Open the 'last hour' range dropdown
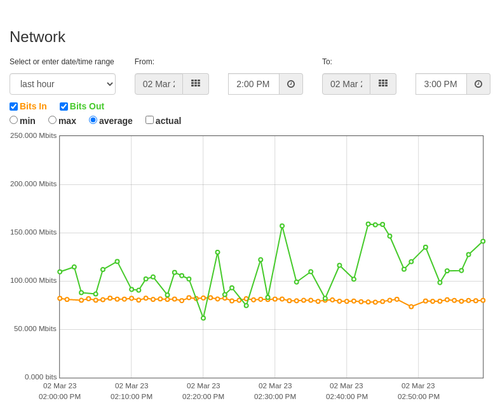This screenshot has width=500, height=403. (63, 84)
